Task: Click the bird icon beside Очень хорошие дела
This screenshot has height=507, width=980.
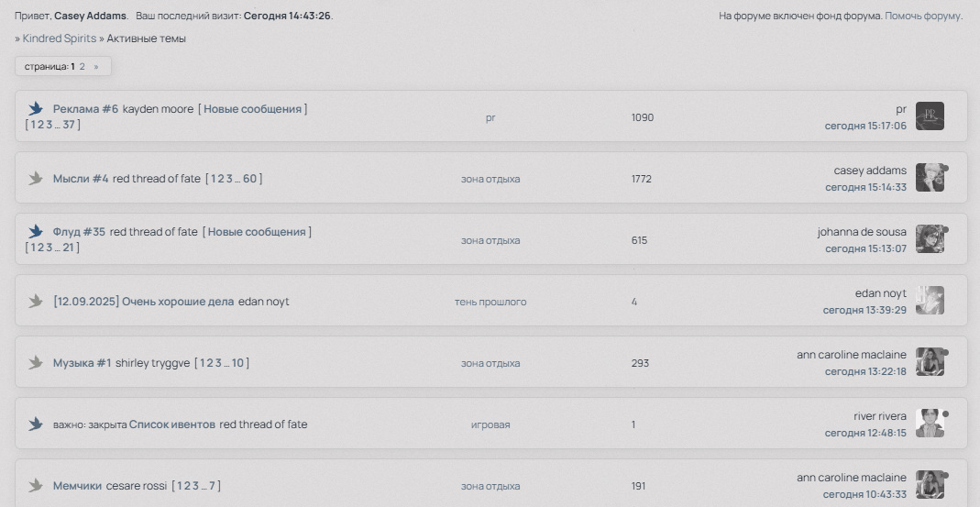Action: pos(36,302)
